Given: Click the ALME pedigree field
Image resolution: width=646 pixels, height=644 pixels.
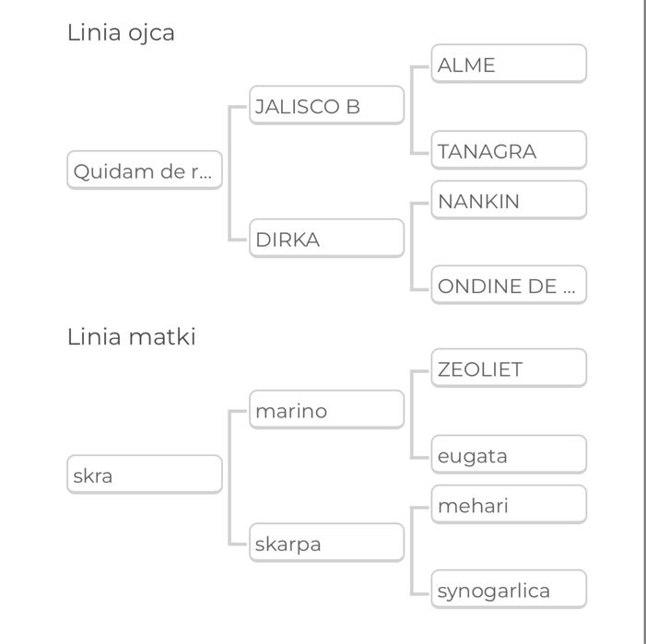Looking at the screenshot, I should click(x=509, y=64).
